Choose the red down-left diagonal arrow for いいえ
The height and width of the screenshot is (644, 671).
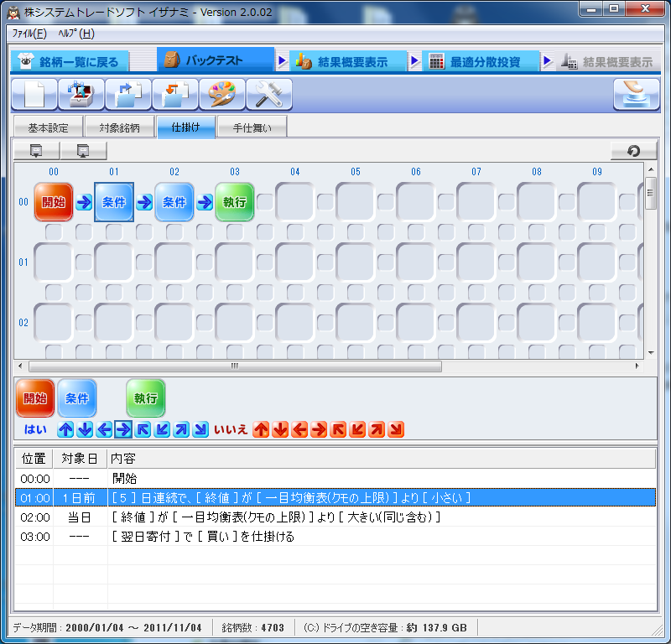pyautogui.click(x=357, y=429)
